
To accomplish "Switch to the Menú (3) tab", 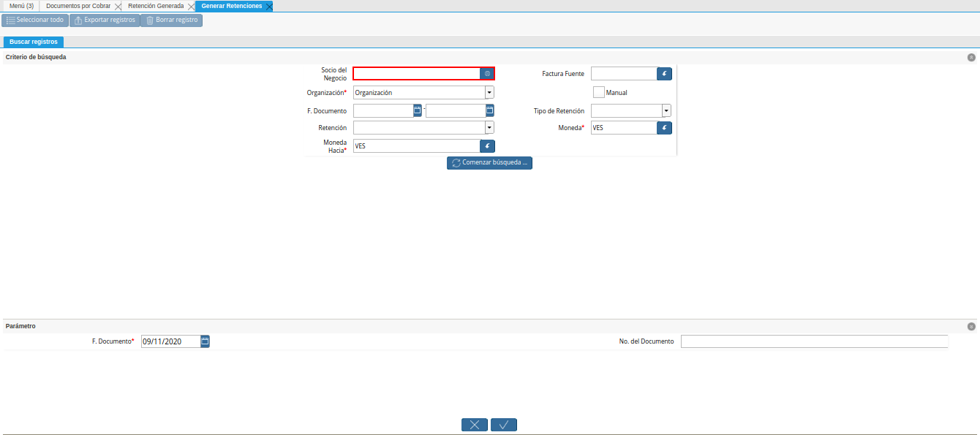I will click(21, 6).
